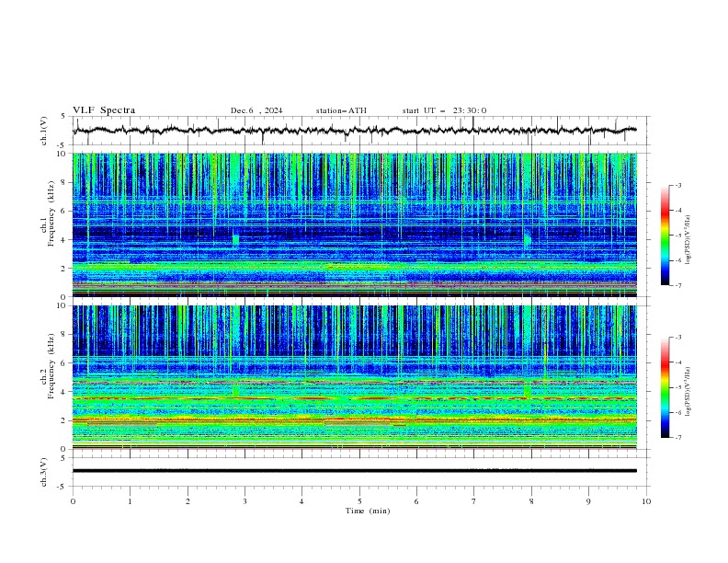
Task: Click the -3 label on ch.2 color bar
Action: click(x=678, y=338)
